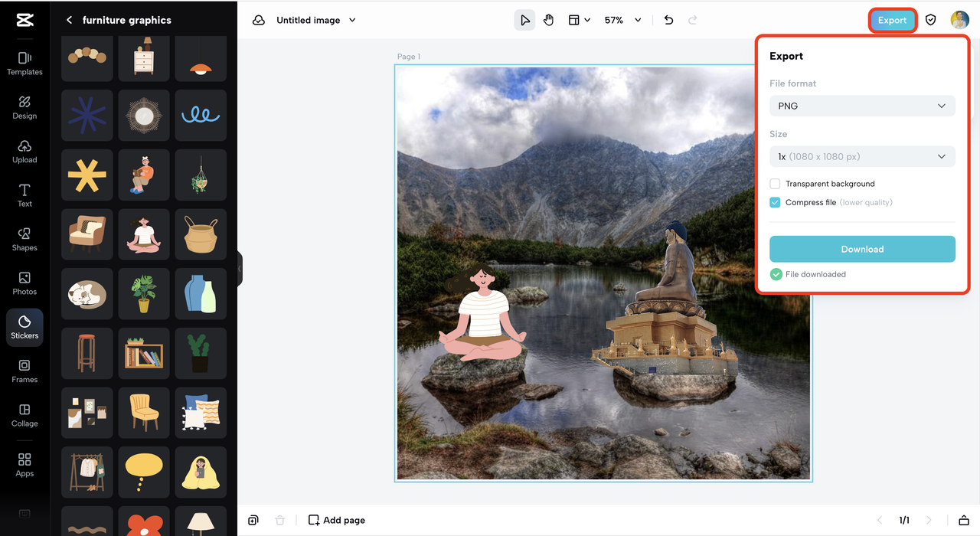Add the armchair sticker
Screen dimensions: 980x536
87,234
